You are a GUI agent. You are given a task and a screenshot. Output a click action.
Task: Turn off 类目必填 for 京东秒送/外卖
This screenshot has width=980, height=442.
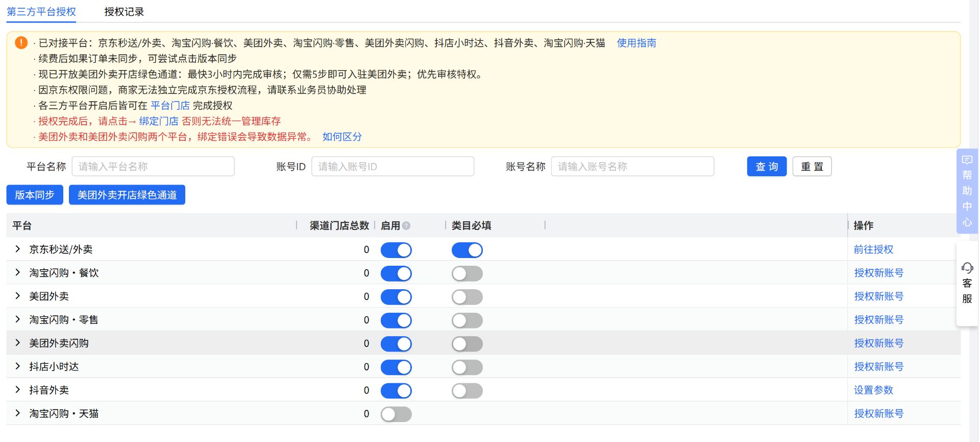tap(467, 250)
